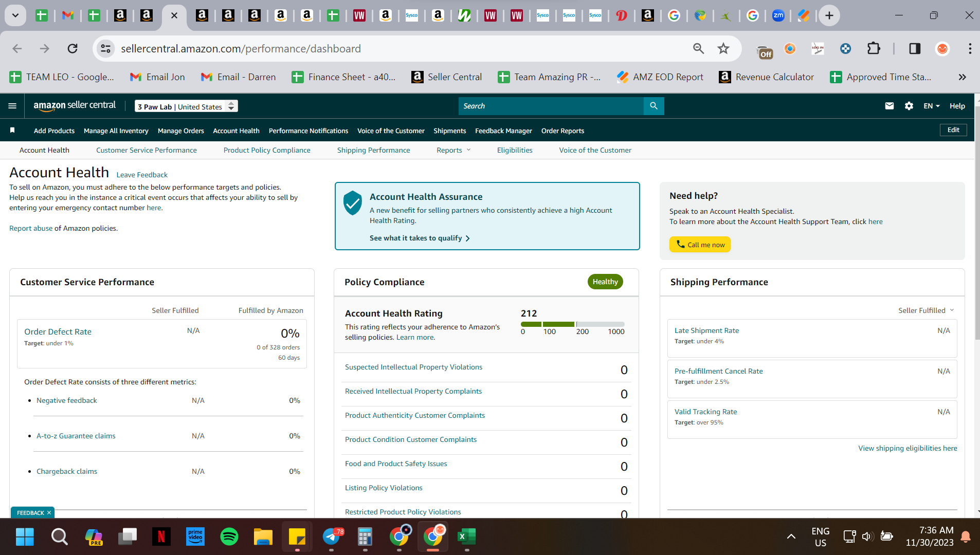The width and height of the screenshot is (980, 555).
Task: Open A-to-z Guarantee claims link
Action: pos(76,436)
